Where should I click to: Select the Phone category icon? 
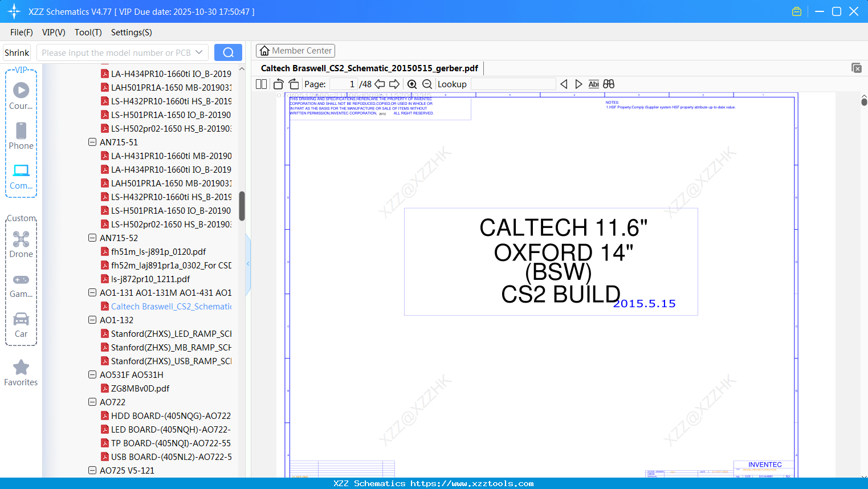pos(21,131)
